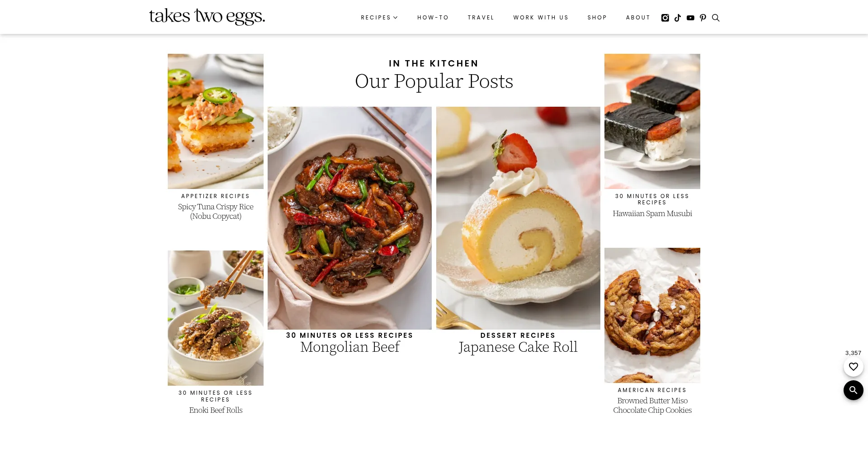Click the Dessert Recipes category label

click(x=518, y=335)
